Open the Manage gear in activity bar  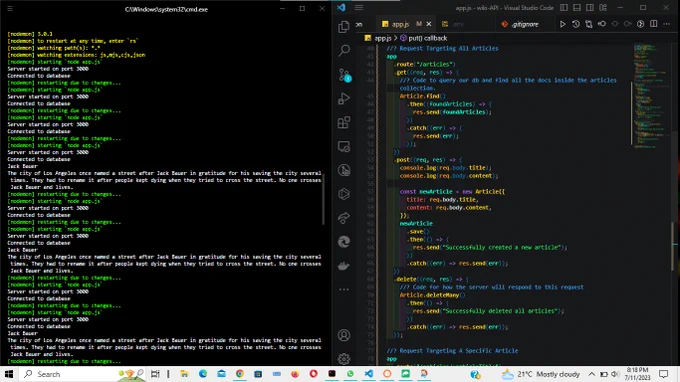[x=344, y=359]
